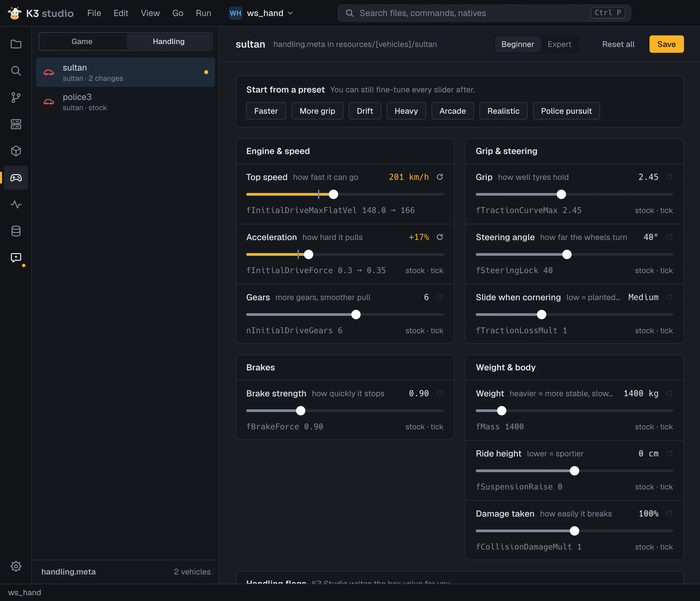Open the settings gear icon
700x601 pixels.
(x=16, y=566)
